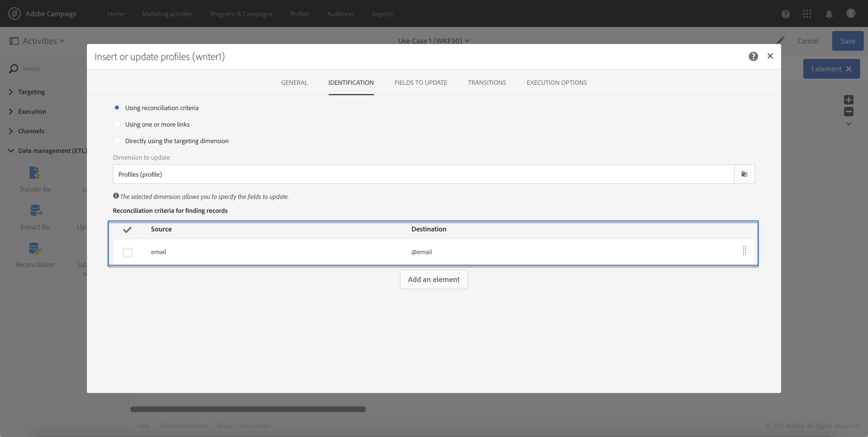
Task: Check the email row checkbox
Action: click(x=128, y=252)
